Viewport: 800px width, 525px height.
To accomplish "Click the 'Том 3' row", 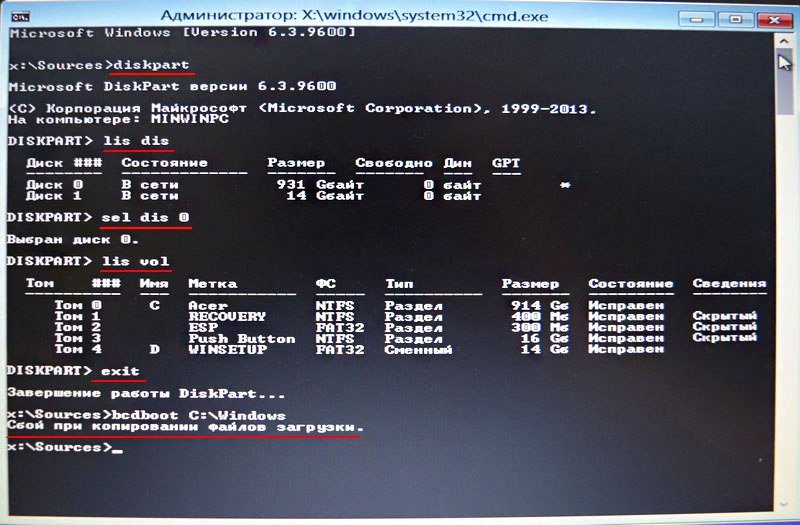I will tap(406, 338).
